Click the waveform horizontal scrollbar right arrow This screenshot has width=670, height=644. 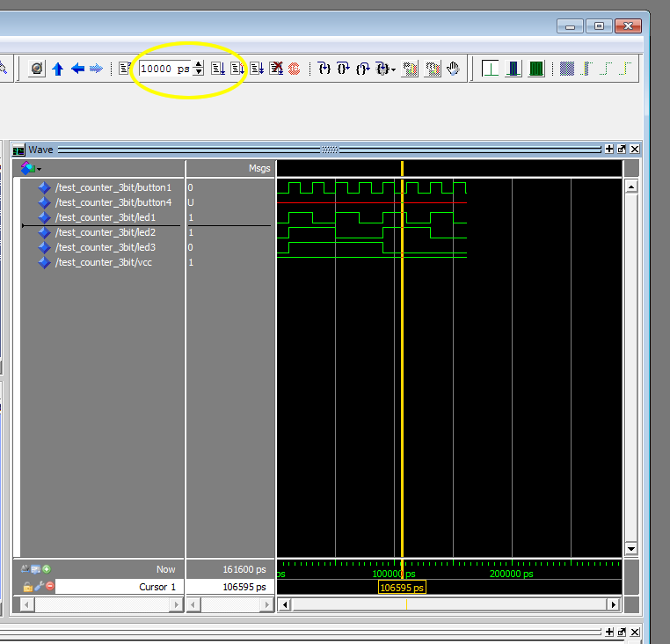pyautogui.click(x=614, y=604)
